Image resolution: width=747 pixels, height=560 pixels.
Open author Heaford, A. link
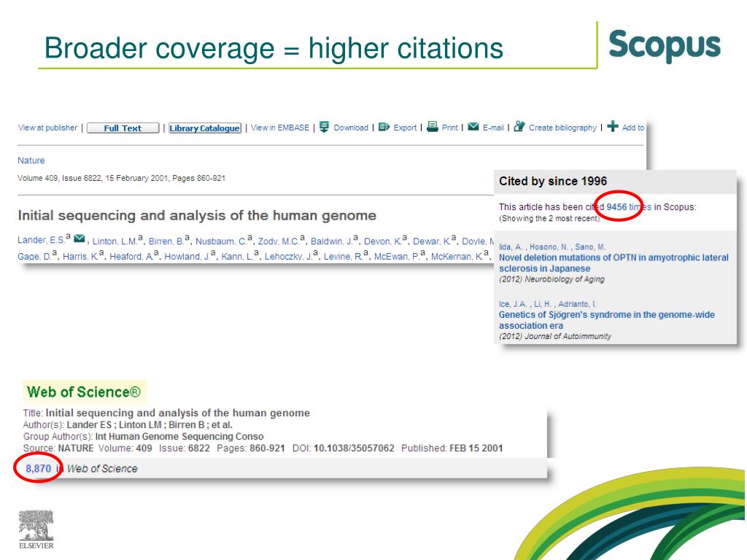click(x=131, y=256)
